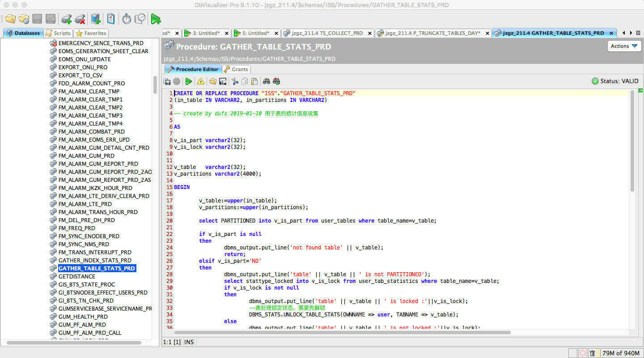Click the scissors Cut icon in editor toolbar
The width and height of the screenshot is (644, 358).
(234, 81)
